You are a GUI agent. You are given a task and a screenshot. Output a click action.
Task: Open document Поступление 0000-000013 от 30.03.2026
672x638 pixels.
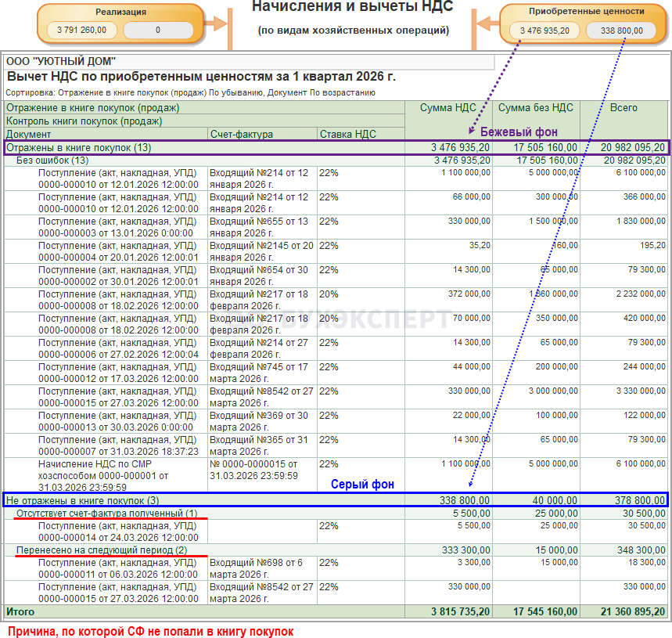click(x=118, y=421)
